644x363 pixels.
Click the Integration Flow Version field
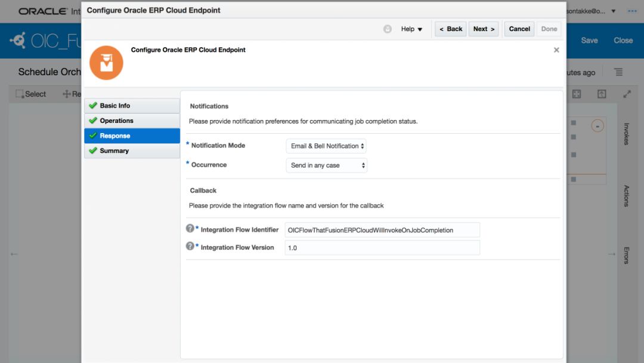pos(382,248)
